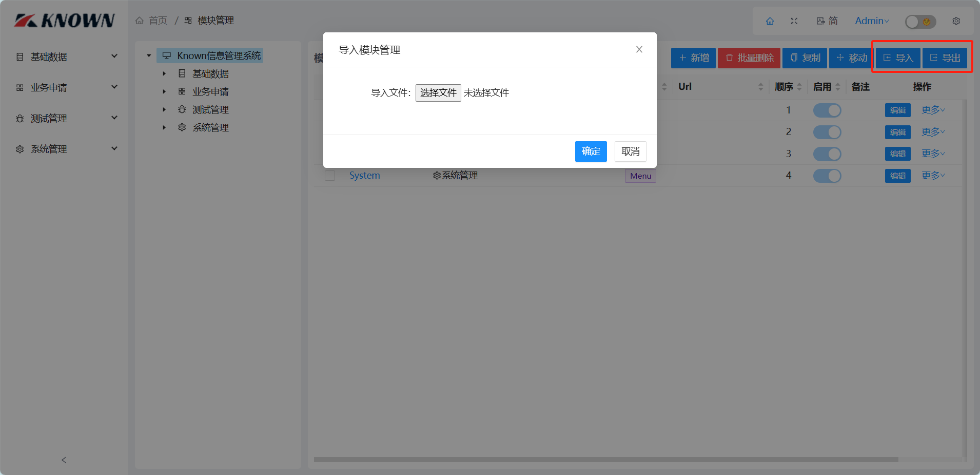The height and width of the screenshot is (475, 980).
Task: Collapse the Known信息管理系统 tree node arrow
Action: point(149,55)
